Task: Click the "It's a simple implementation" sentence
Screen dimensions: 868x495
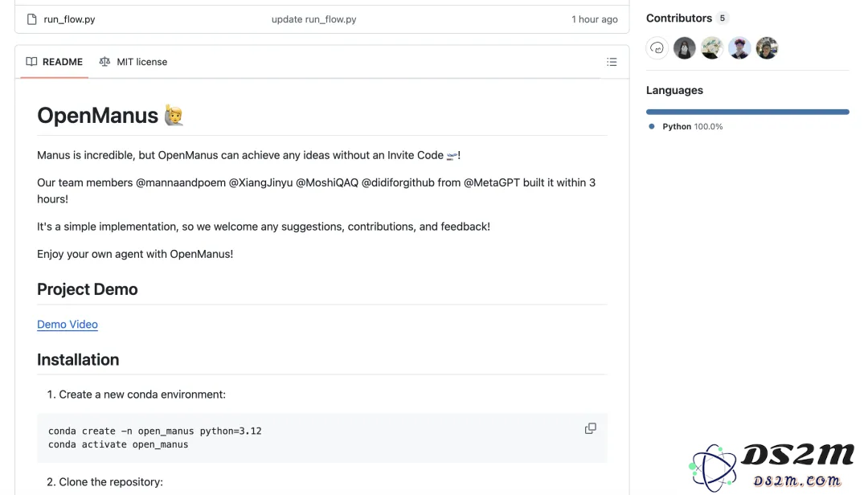Action: tap(264, 227)
